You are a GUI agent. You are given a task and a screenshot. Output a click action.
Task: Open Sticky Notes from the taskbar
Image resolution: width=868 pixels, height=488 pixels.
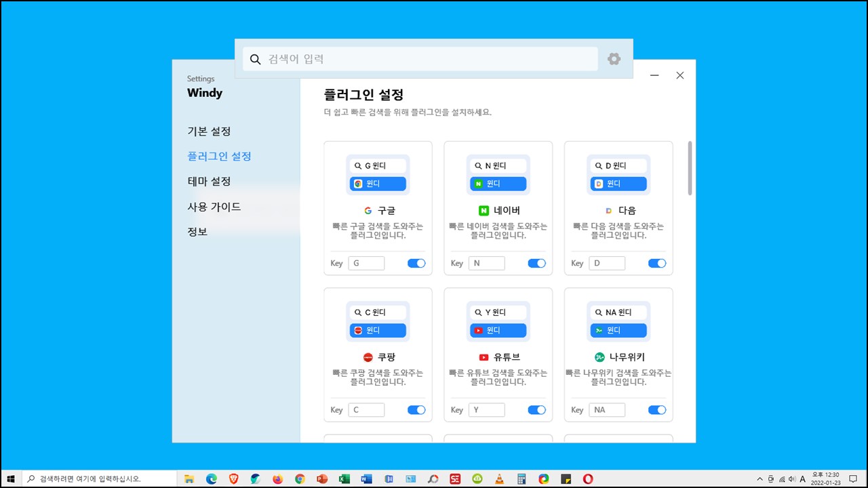566,479
